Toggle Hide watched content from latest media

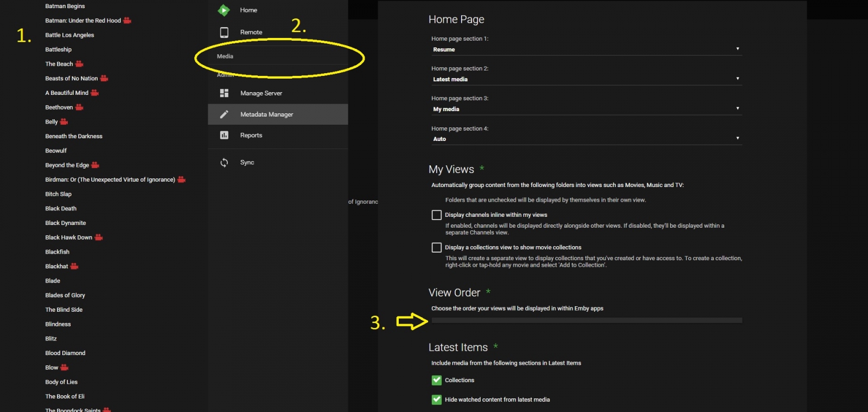pyautogui.click(x=436, y=400)
